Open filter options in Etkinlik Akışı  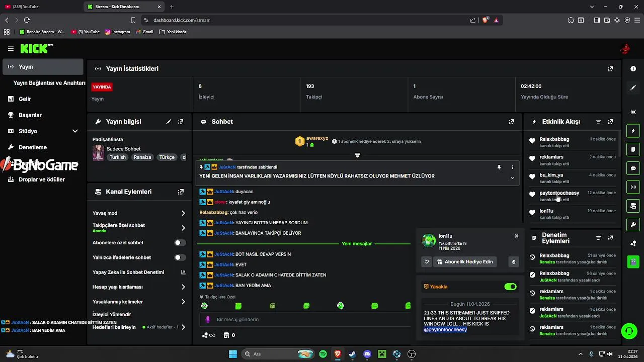tap(598, 122)
